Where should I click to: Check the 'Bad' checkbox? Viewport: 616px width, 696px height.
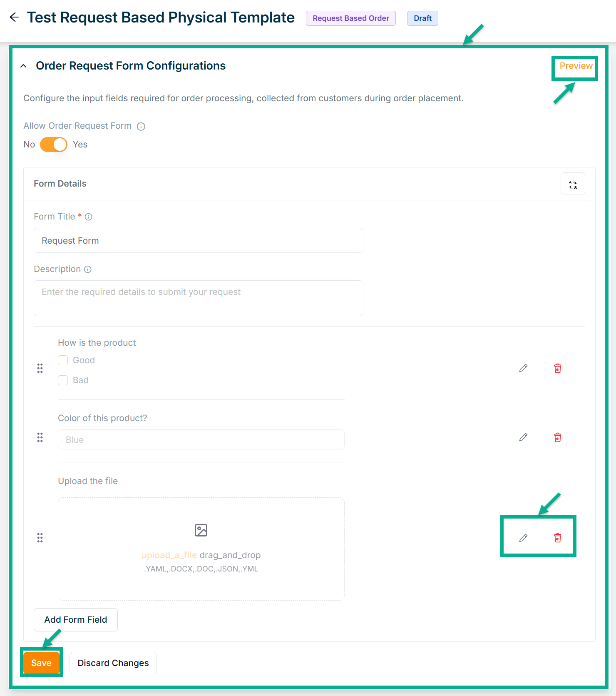coord(63,380)
